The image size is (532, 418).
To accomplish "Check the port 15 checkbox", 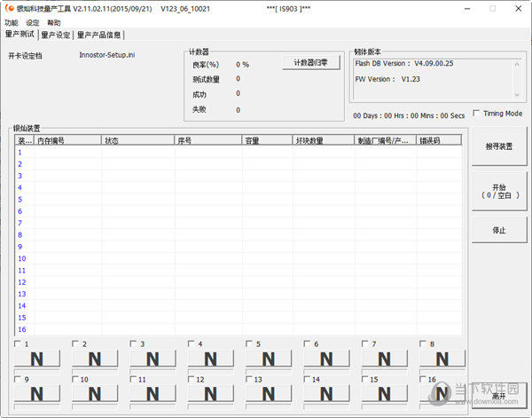I will point(364,379).
